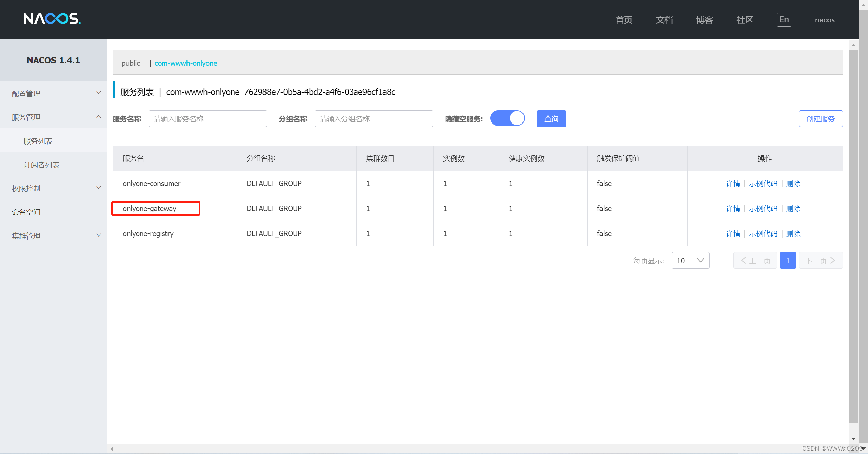Open 命名空间 in the sidebar
Viewport: 868px width, 454px height.
click(53, 212)
